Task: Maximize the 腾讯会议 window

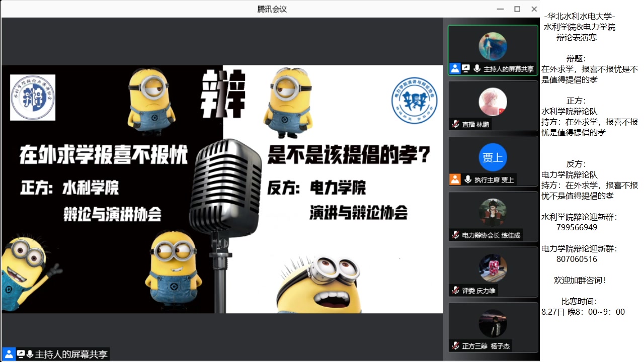Action: click(x=517, y=9)
